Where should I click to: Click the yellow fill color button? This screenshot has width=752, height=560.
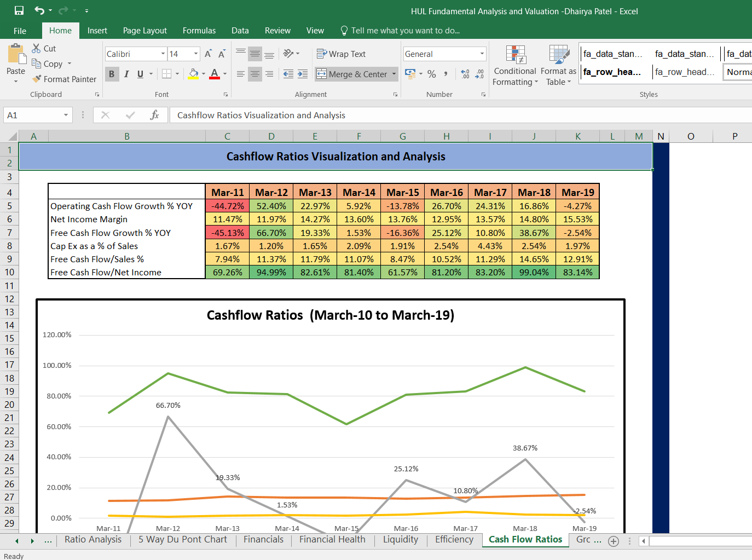pyautogui.click(x=193, y=74)
